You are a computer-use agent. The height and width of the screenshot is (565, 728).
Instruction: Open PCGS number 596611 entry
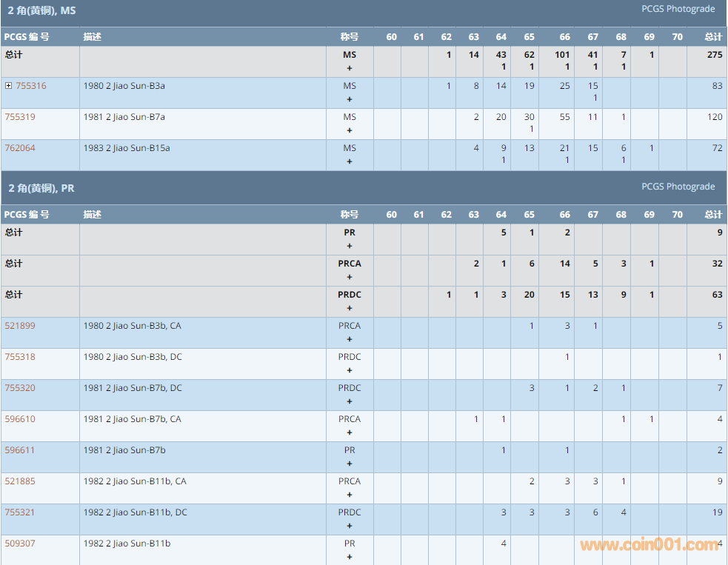[20, 450]
